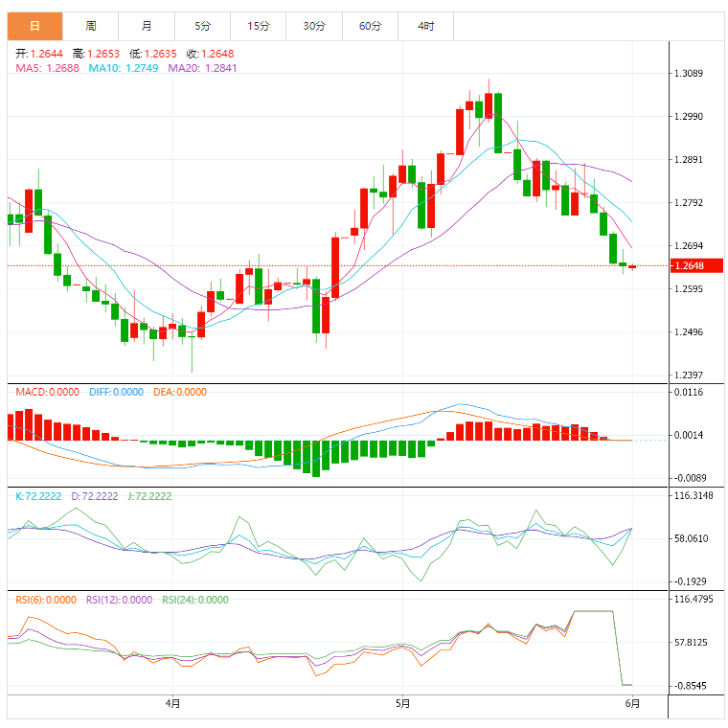Click the MA10: 1.2749 indicator label

pos(124,68)
